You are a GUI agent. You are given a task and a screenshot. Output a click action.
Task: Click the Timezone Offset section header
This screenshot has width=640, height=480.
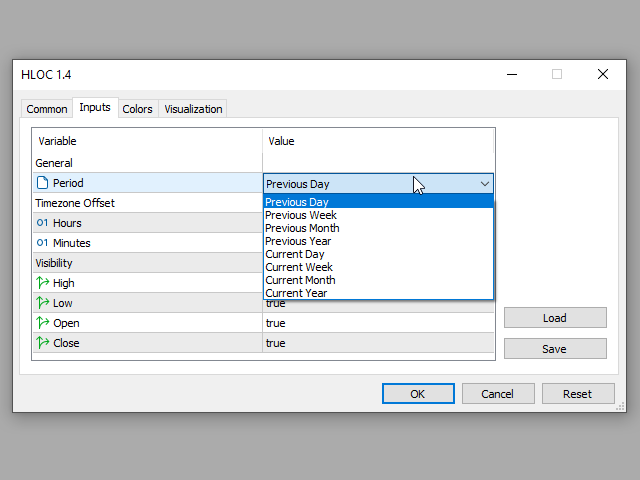pyautogui.click(x=75, y=203)
